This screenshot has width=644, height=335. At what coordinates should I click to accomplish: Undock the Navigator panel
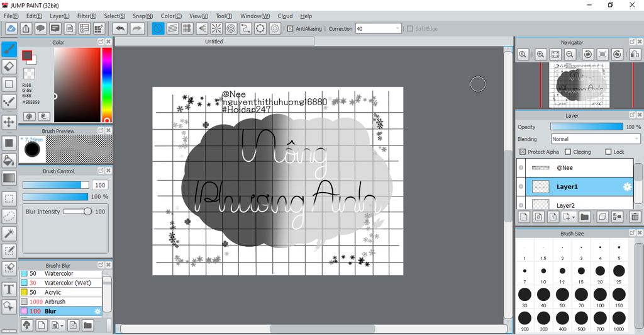(x=632, y=42)
